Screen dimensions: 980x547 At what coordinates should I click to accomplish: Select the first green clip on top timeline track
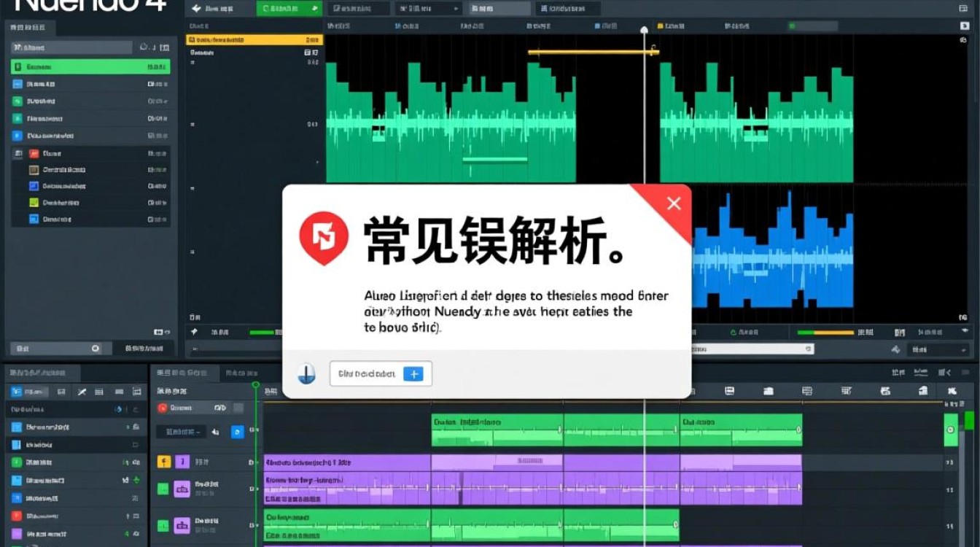(497, 430)
